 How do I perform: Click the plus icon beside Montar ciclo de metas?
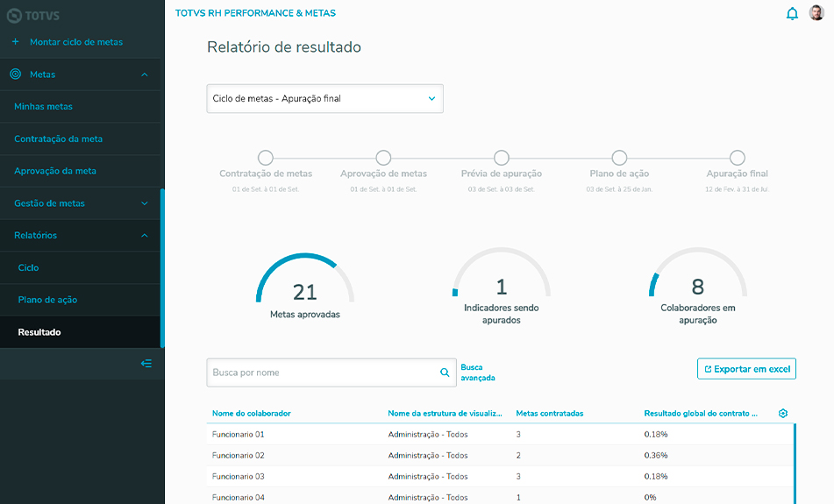(x=16, y=41)
